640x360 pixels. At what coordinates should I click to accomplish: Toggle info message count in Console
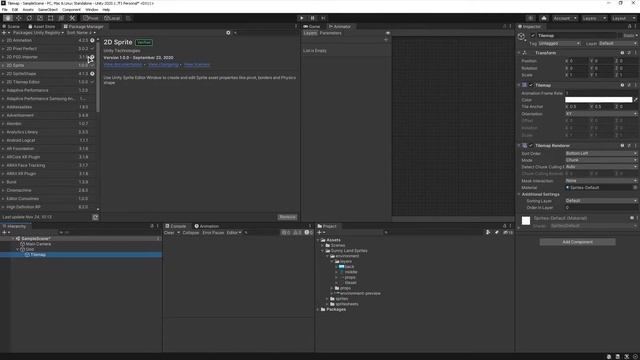[x=286, y=233]
